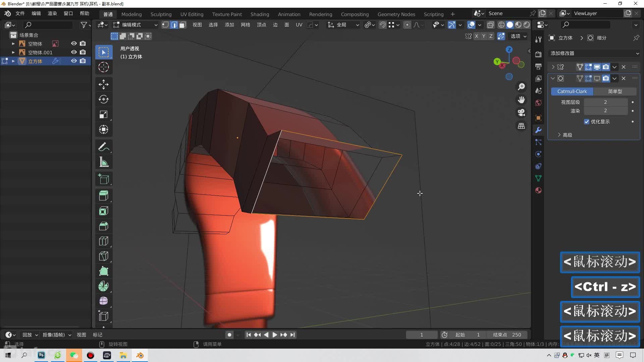Expand the collapsed first modifier panel

pos(553,67)
